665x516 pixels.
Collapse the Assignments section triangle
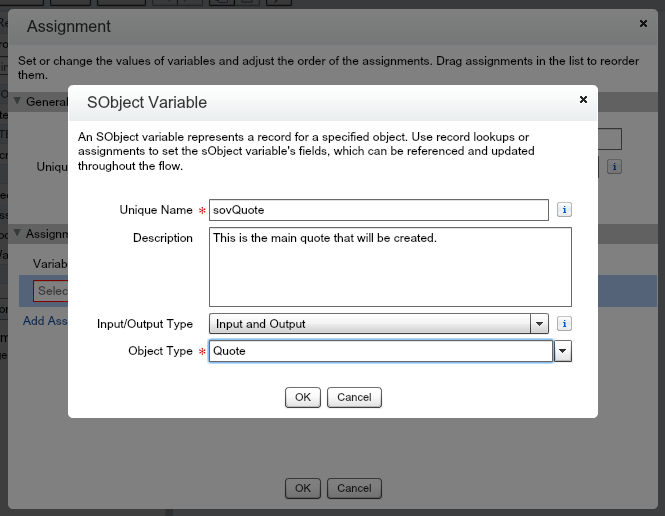click(17, 234)
